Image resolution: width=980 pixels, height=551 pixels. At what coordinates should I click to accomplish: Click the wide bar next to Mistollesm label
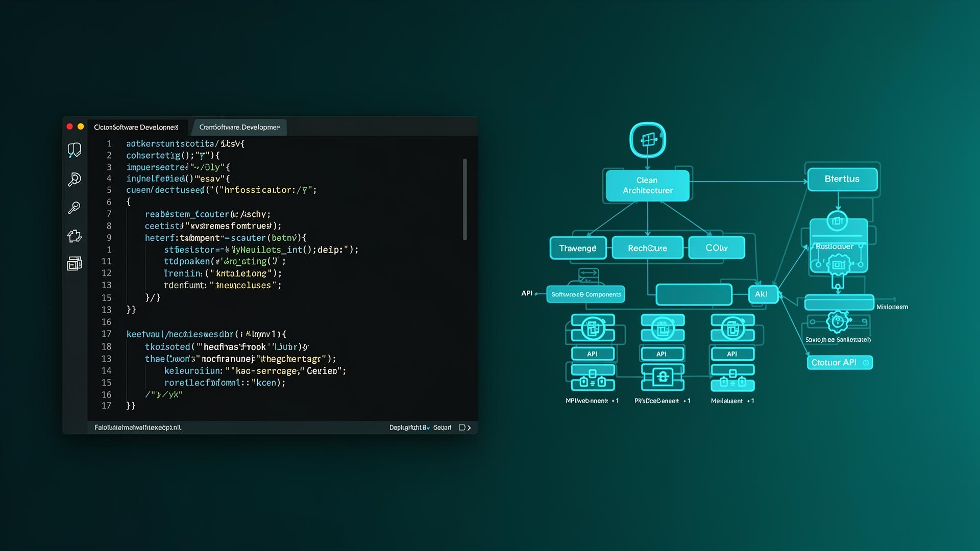839,303
